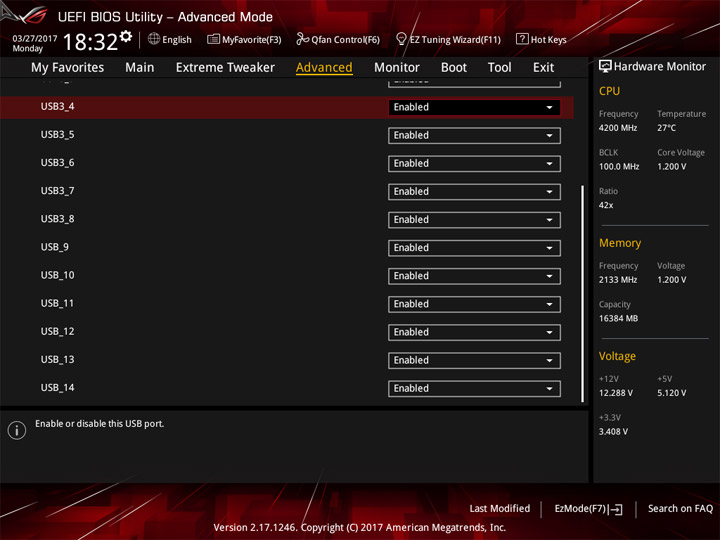Click the info icon beside help text
Image resolution: width=720 pixels, height=540 pixels.
click(x=17, y=430)
